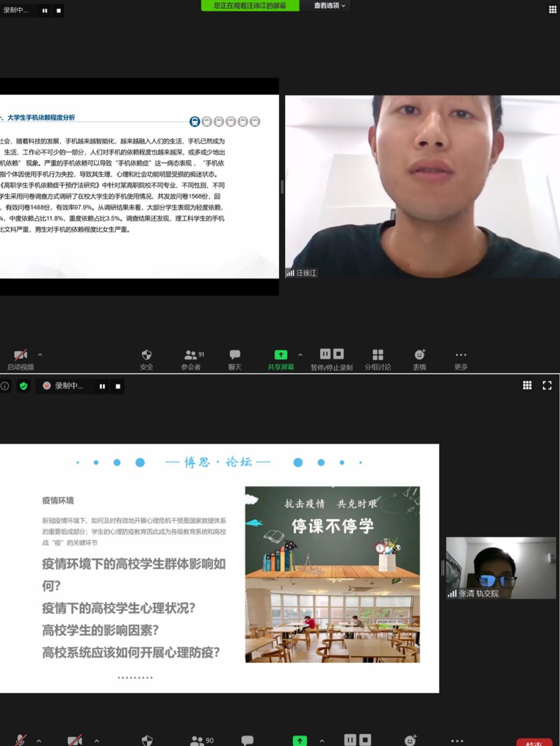The height and width of the screenshot is (746, 560).
Task: Expand the arrow next to 启动视频
Action: (x=40, y=354)
